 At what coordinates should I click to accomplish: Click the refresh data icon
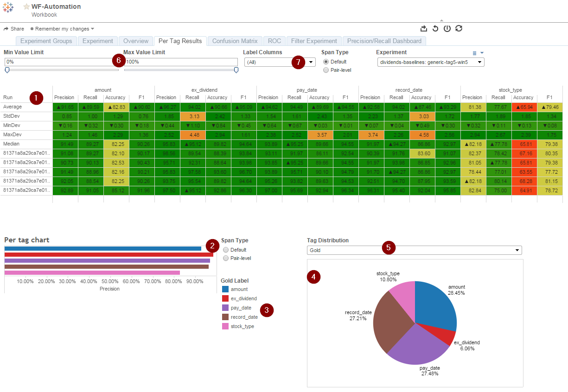[x=459, y=28]
